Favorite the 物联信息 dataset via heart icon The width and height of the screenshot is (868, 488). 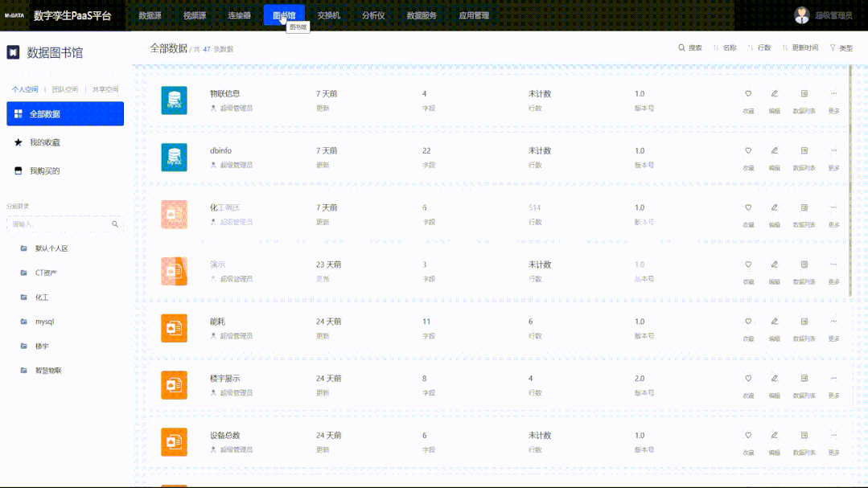[x=748, y=94]
